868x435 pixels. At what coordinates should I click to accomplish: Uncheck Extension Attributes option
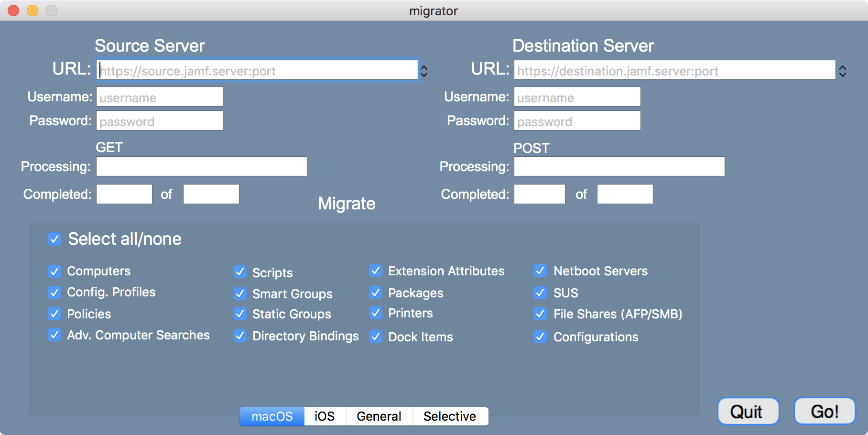[x=376, y=271]
